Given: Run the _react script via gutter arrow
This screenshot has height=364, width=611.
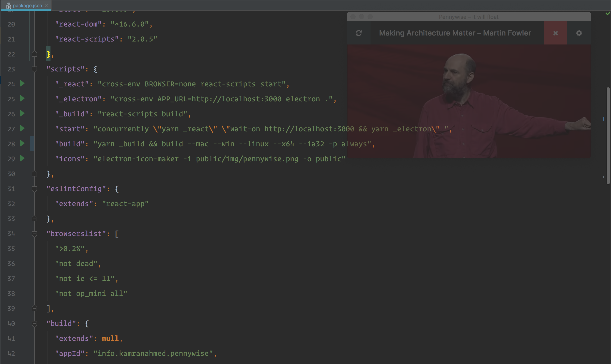Looking at the screenshot, I should [x=22, y=84].
